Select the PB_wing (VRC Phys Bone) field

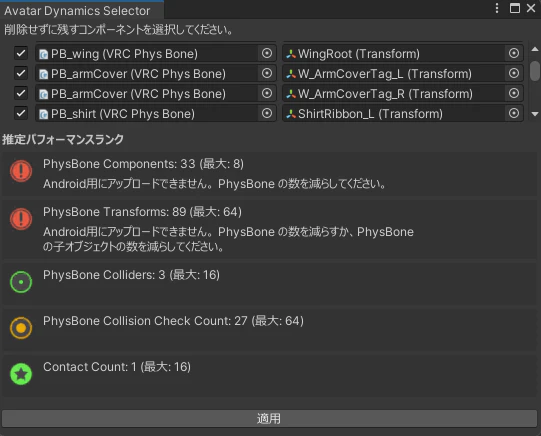click(156, 53)
